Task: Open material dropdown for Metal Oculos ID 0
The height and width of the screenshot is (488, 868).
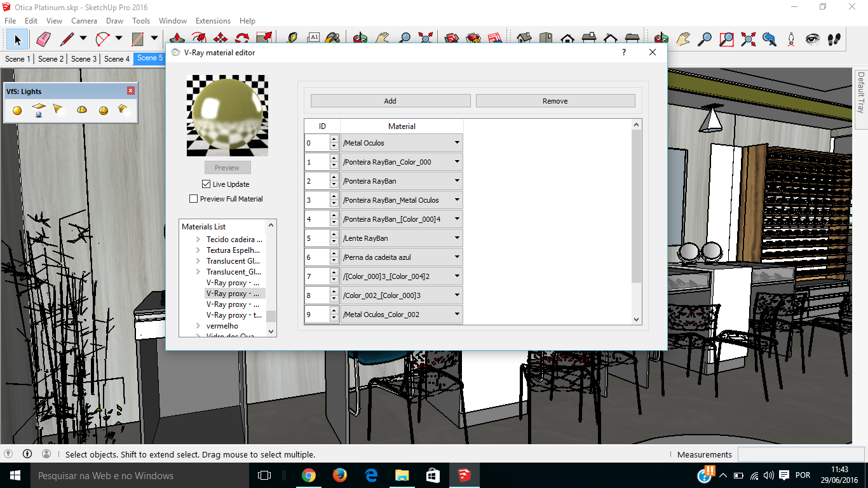Action: tap(402, 143)
